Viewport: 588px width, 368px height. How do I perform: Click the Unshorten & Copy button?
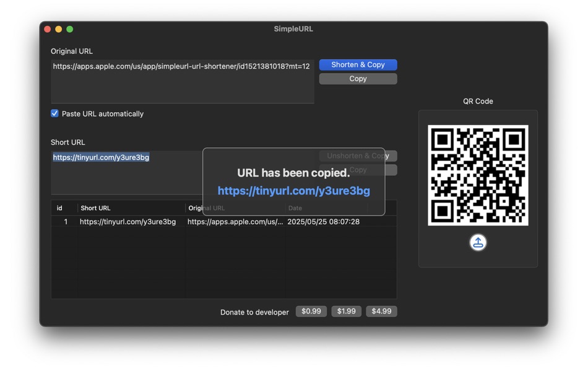pyautogui.click(x=358, y=156)
